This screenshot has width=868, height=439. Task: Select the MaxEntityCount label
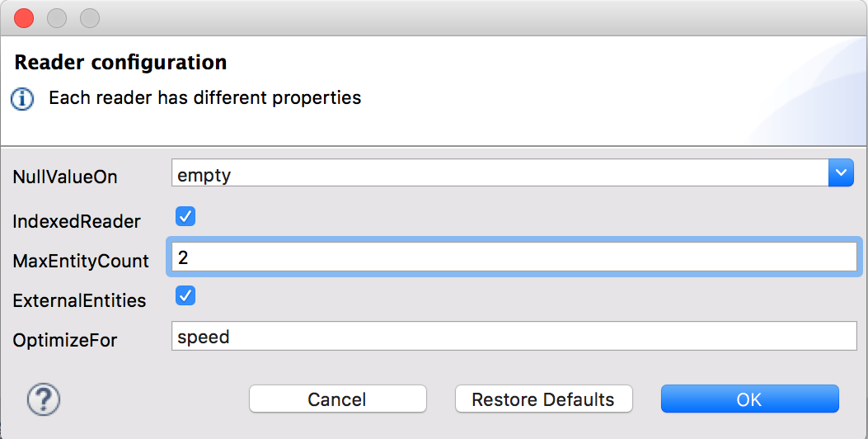[81, 262]
